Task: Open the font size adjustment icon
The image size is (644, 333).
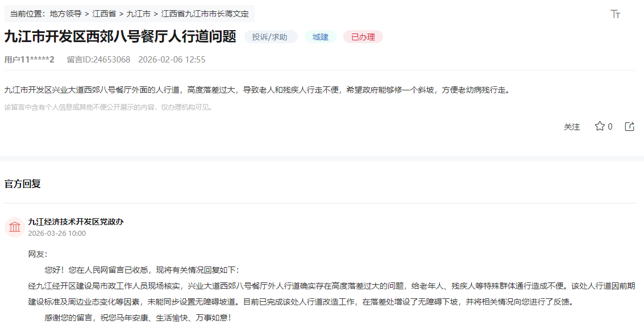Action: tap(615, 14)
